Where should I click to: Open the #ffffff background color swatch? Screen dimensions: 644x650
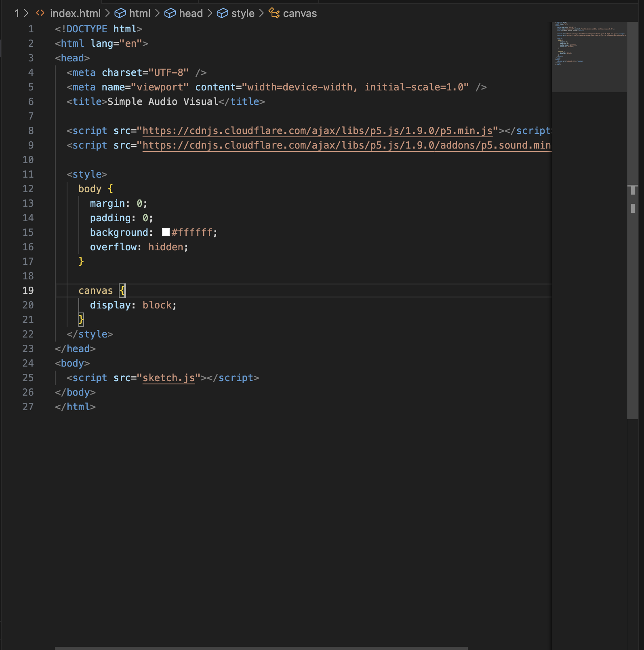pyautogui.click(x=166, y=232)
